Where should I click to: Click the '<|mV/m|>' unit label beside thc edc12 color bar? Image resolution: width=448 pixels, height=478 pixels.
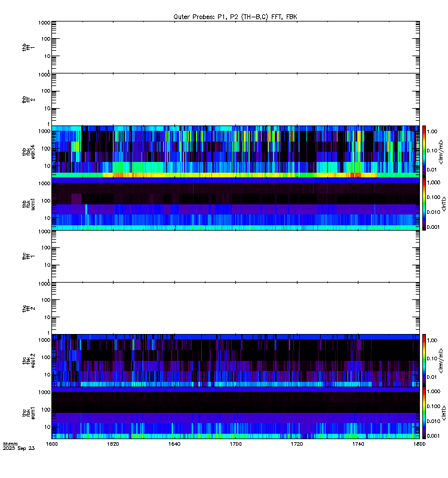click(441, 361)
